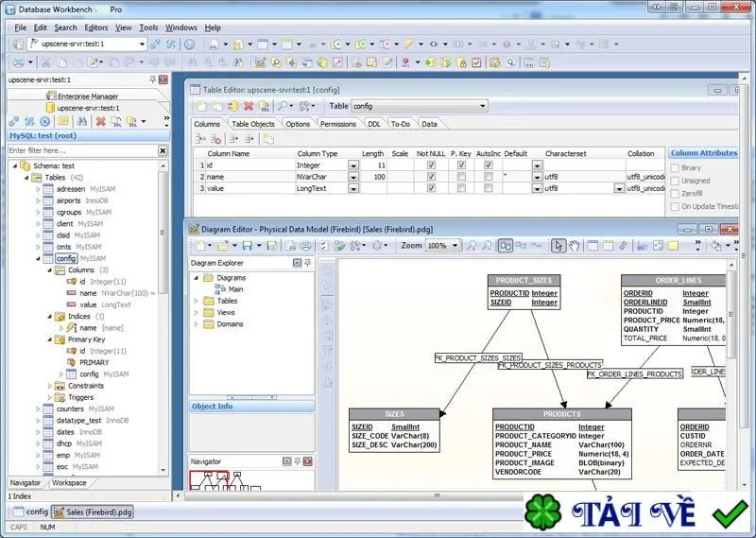The height and width of the screenshot is (538, 756).
Task: Open the Zoom 100% dropdown
Action: tap(455, 246)
